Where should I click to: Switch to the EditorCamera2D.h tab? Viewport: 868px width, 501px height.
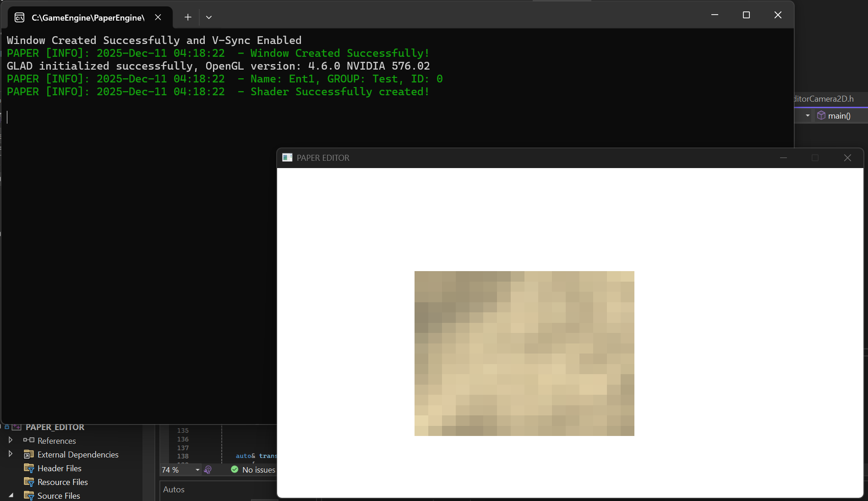tap(824, 99)
